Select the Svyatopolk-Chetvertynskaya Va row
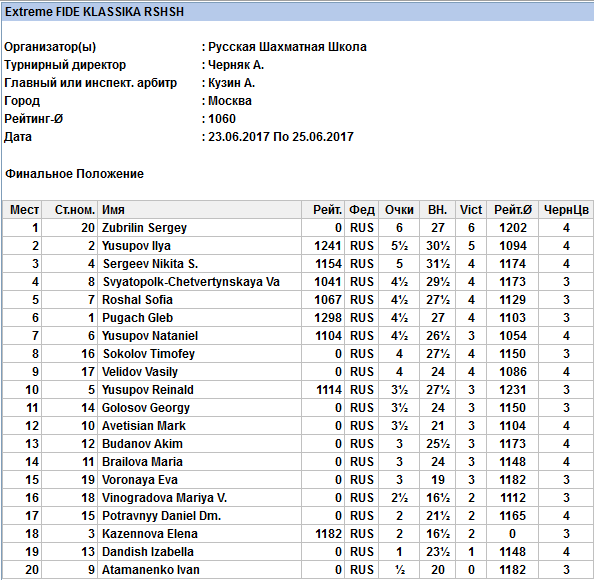 click(297, 282)
